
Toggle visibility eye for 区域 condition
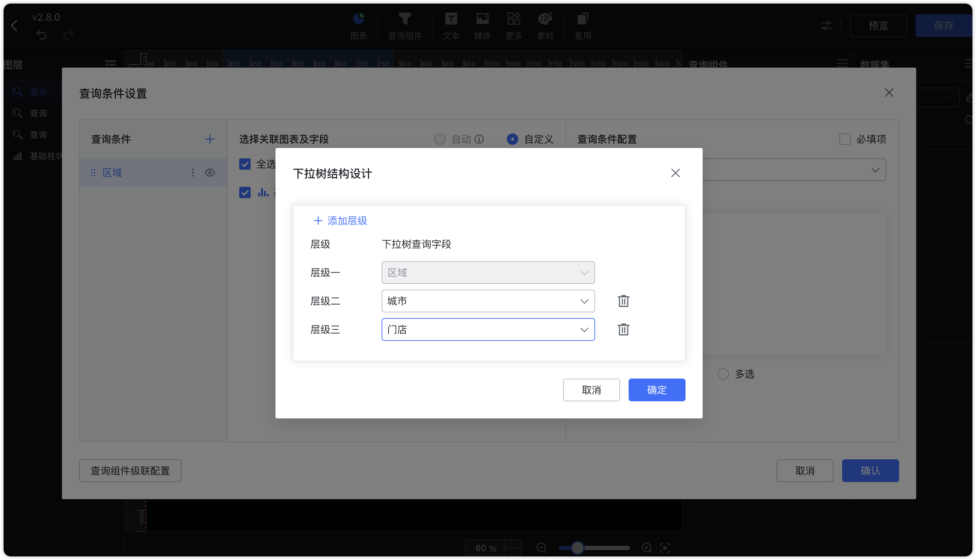[210, 173]
